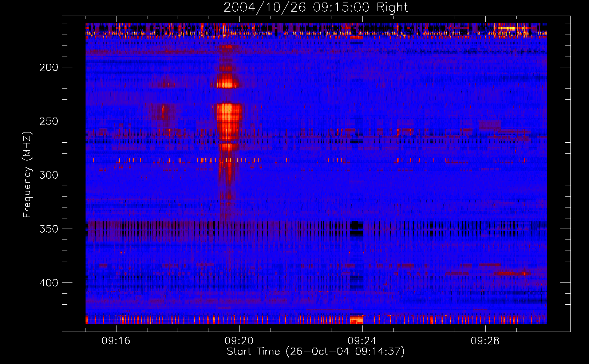Click the 200 frequency tick label

[x=49, y=67]
